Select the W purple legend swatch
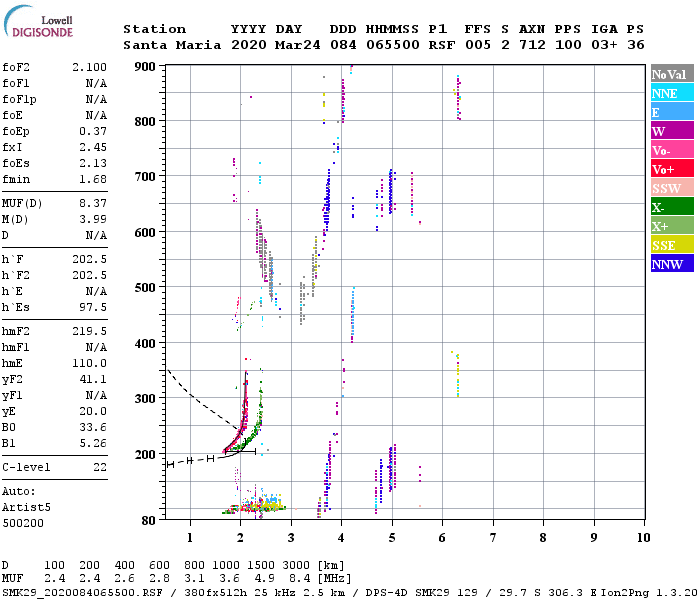Screen dimensions: 700x600 672,131
